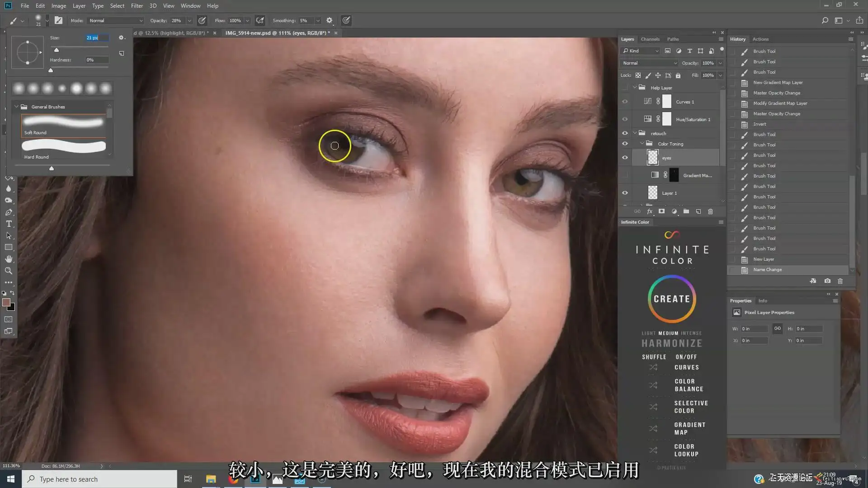Select the Zoom tool
868x488 pixels.
tap(9, 271)
